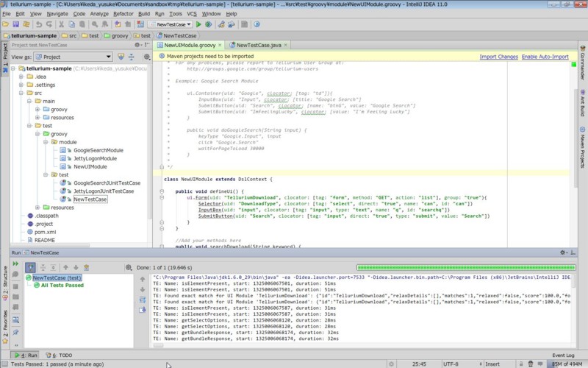The height and width of the screenshot is (368, 588).
Task: Collapse the module folder node
Action: click(x=46, y=142)
